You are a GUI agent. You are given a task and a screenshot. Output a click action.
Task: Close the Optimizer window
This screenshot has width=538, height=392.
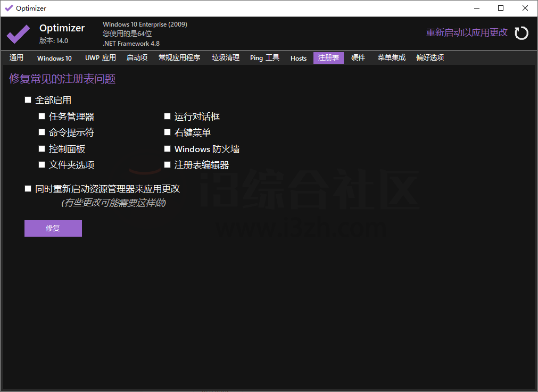click(x=525, y=8)
